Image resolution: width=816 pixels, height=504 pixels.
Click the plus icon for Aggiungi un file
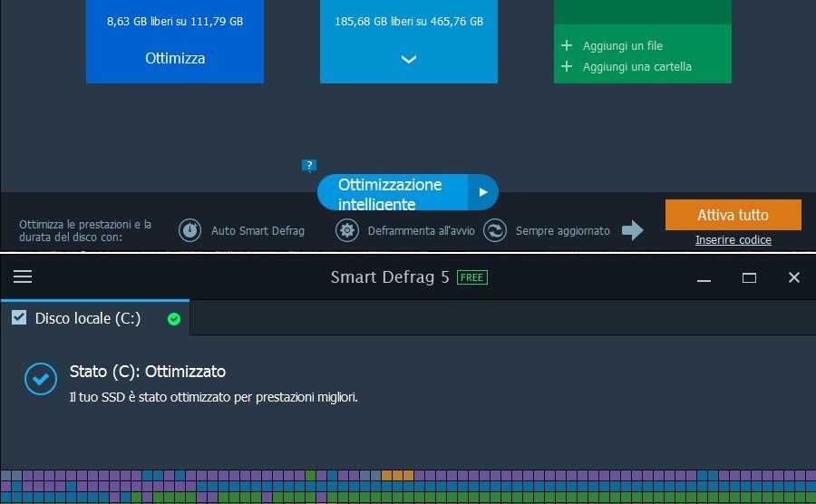pyautogui.click(x=567, y=45)
